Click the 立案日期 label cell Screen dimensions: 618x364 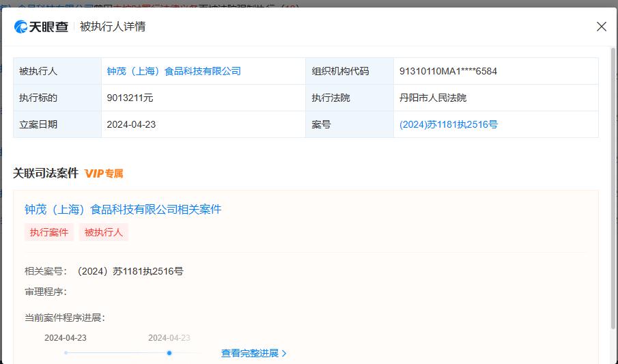57,124
